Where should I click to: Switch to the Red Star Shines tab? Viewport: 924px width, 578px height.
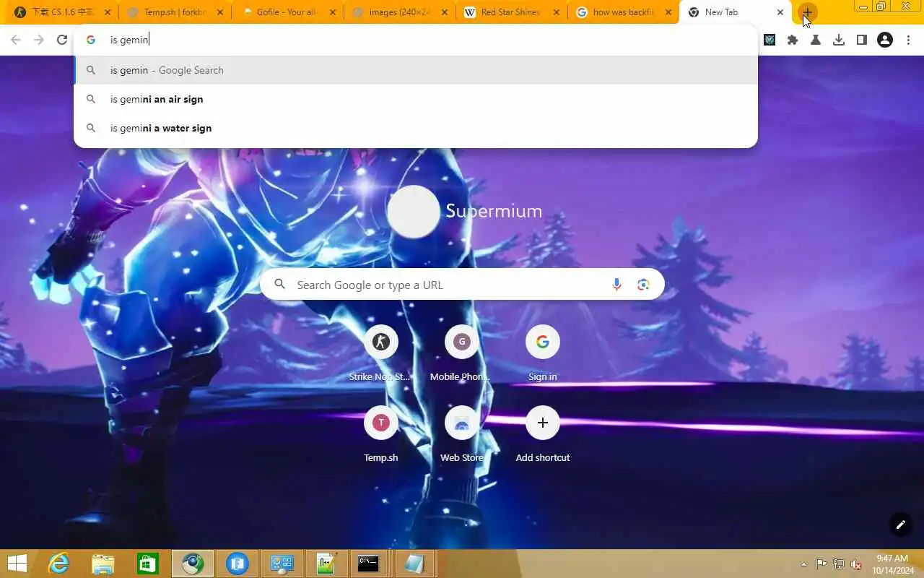pos(510,12)
